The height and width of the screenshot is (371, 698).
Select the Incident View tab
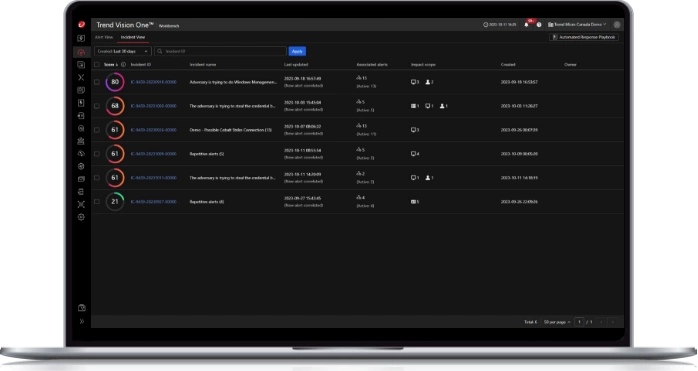tap(133, 37)
